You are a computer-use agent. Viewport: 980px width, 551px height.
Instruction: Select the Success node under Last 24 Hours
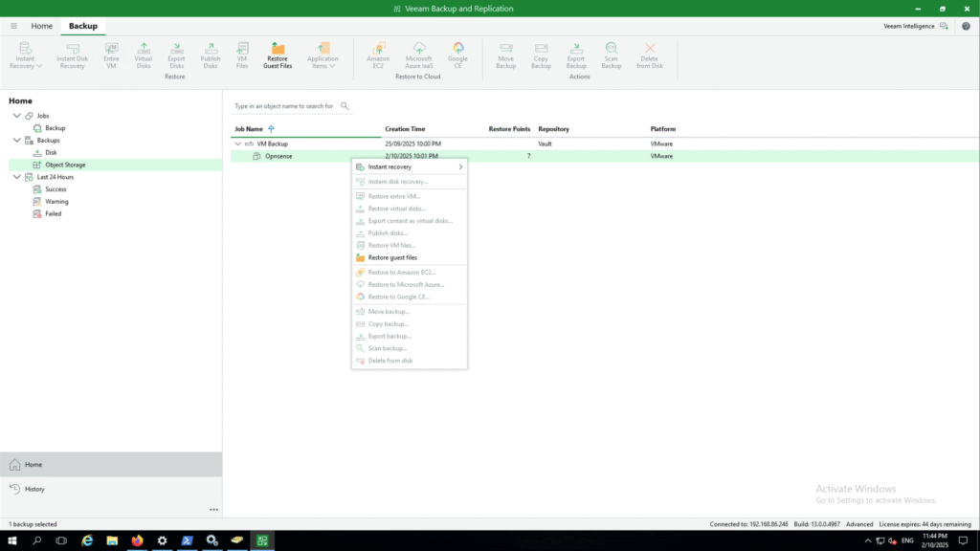56,189
